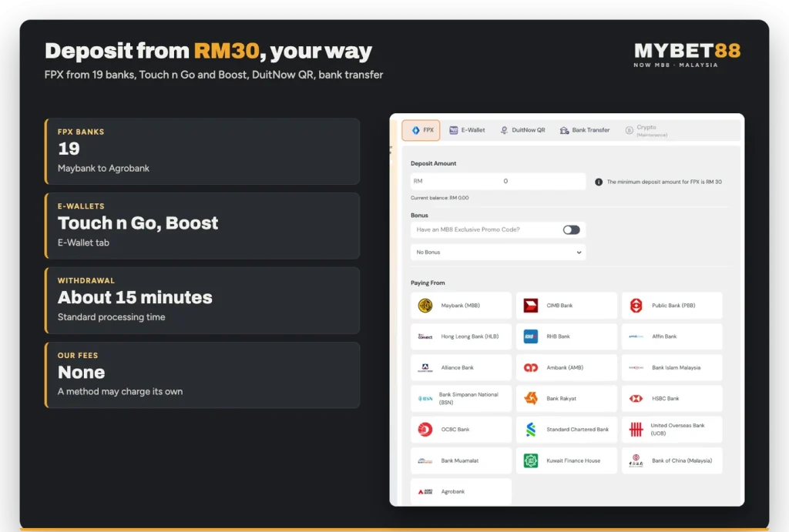Click the E-Wallet tab icon
Viewport: 789px width, 532px height.
453,130
